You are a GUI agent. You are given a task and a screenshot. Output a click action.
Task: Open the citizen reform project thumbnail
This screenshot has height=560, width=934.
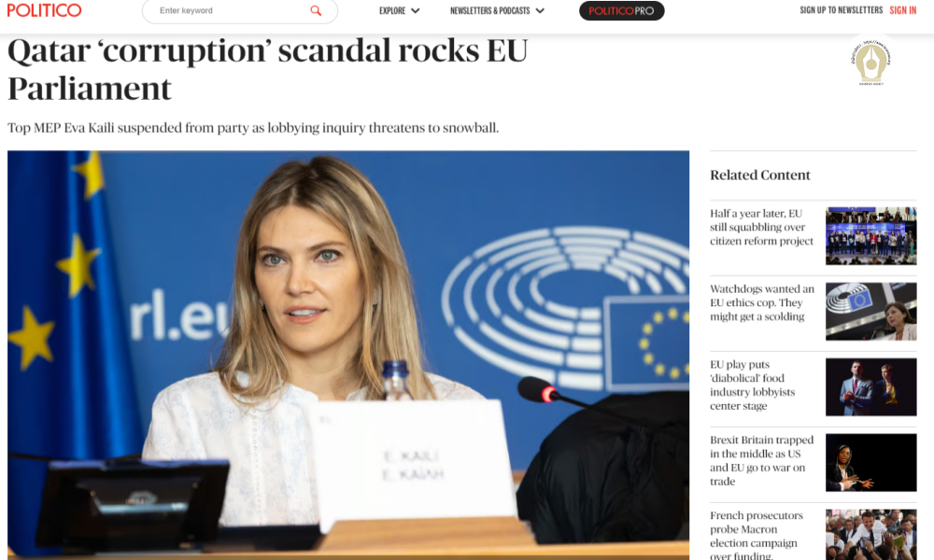pos(870,235)
